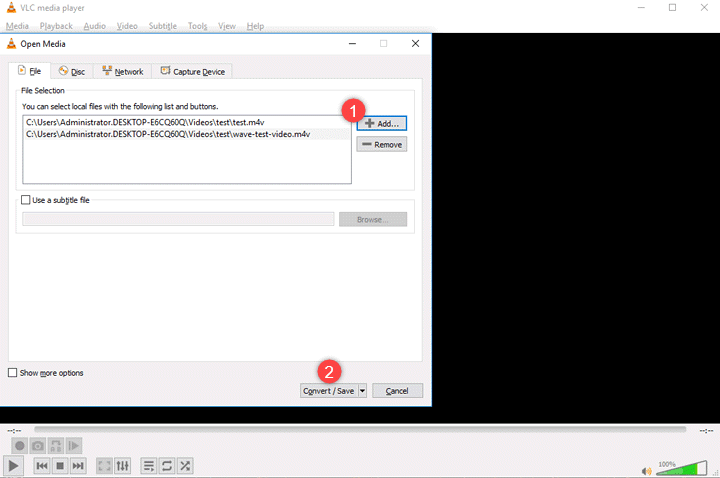The image size is (720, 478).
Task: Minimize the Open Media dialog
Action: pyautogui.click(x=352, y=44)
